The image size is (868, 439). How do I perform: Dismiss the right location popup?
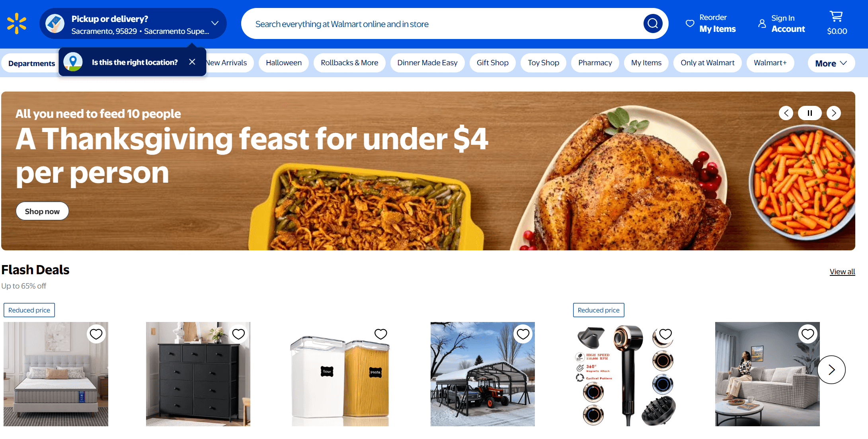click(192, 62)
